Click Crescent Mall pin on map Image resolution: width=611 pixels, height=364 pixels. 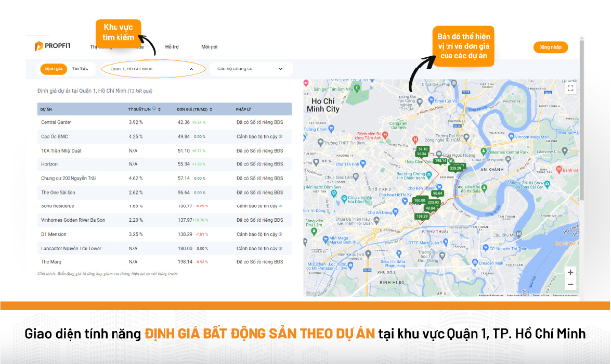[x=475, y=263]
